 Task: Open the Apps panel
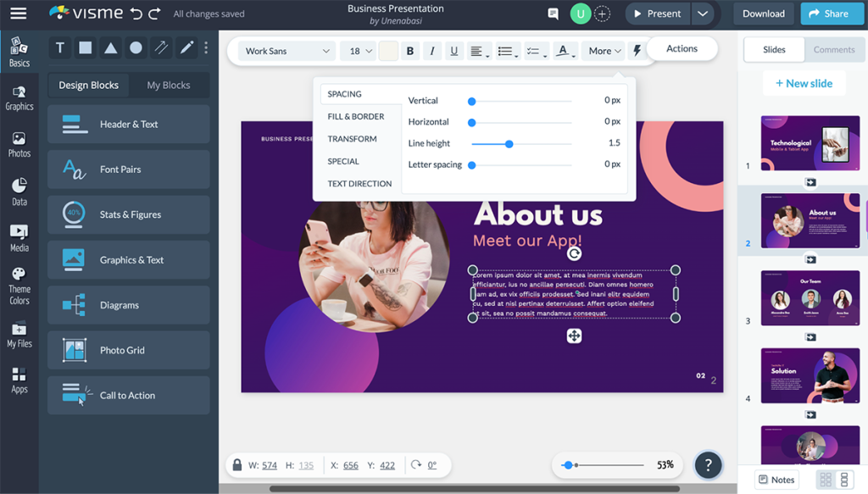pos(19,381)
